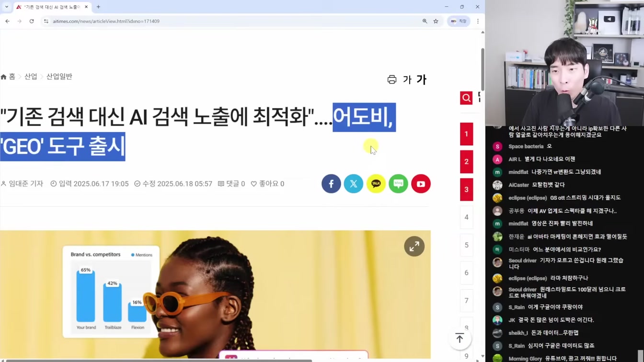Viewport: 644px width, 362px height.
Task: Open tab search dropdown arrow
Action: pyautogui.click(x=7, y=7)
